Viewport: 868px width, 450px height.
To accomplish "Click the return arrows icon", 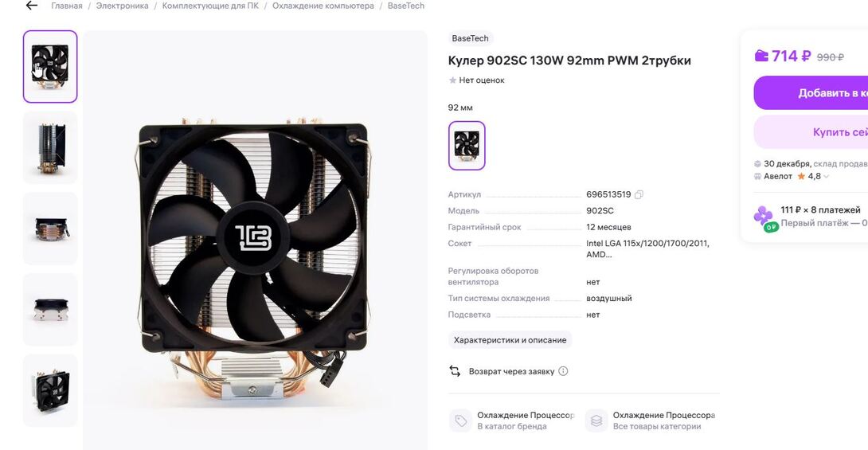I will tap(455, 371).
